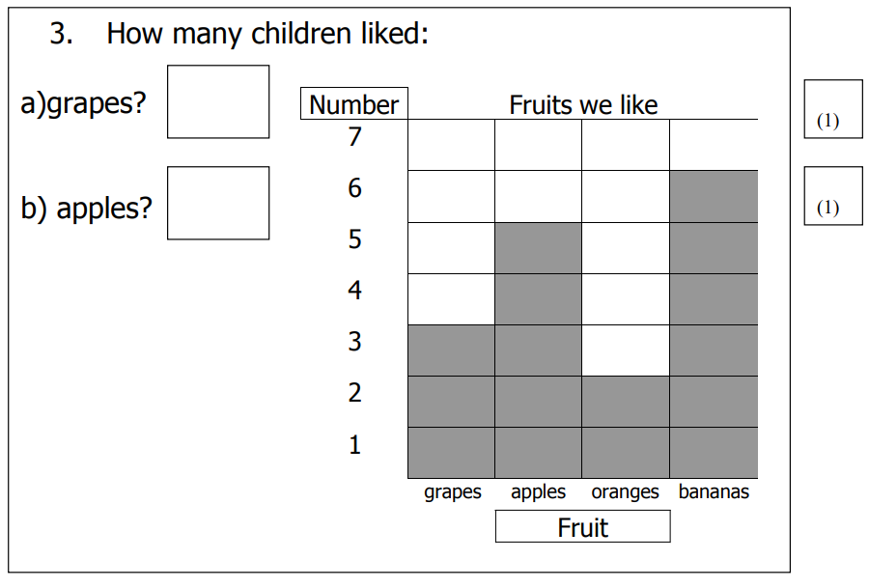Click the topmost shaded cell of the oranges bar
The height and width of the screenshot is (588, 869).
(625, 401)
